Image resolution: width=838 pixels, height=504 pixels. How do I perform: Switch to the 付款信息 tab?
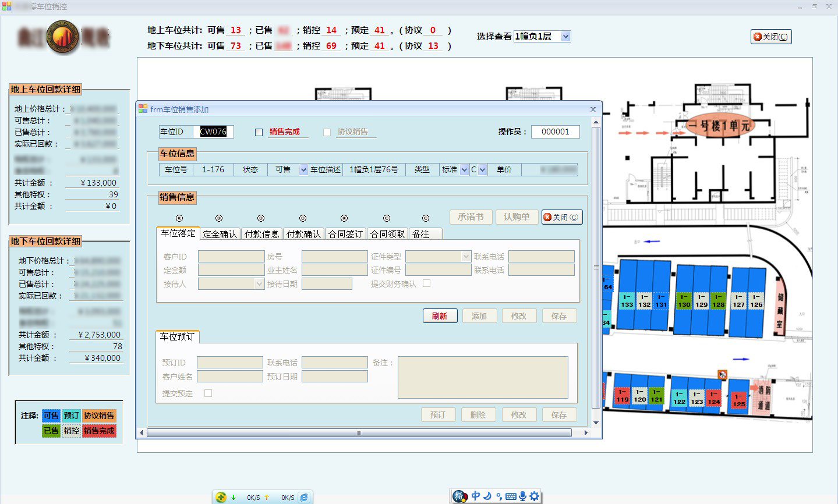(261, 234)
